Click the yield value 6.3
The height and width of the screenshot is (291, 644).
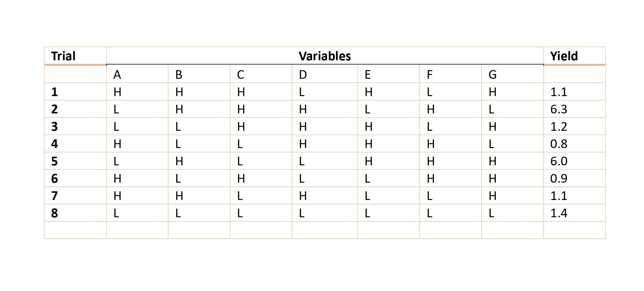[x=559, y=109]
